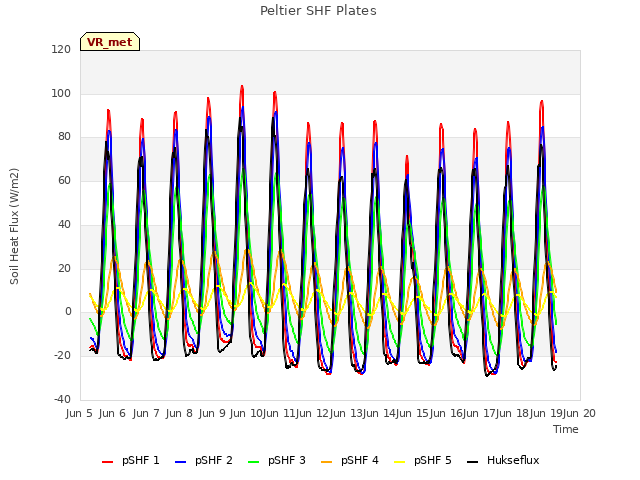Click the -40 y-axis tick label
Viewport: 640px width, 480px height.
tap(62, 399)
